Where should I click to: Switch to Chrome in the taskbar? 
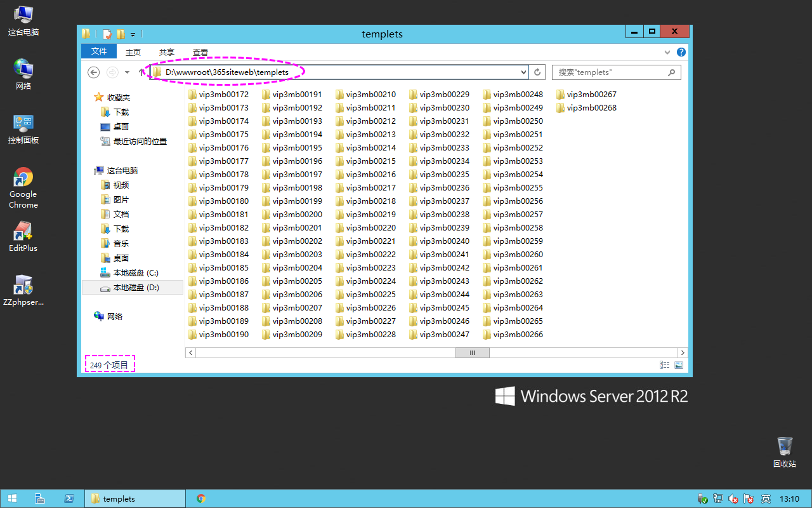201,498
